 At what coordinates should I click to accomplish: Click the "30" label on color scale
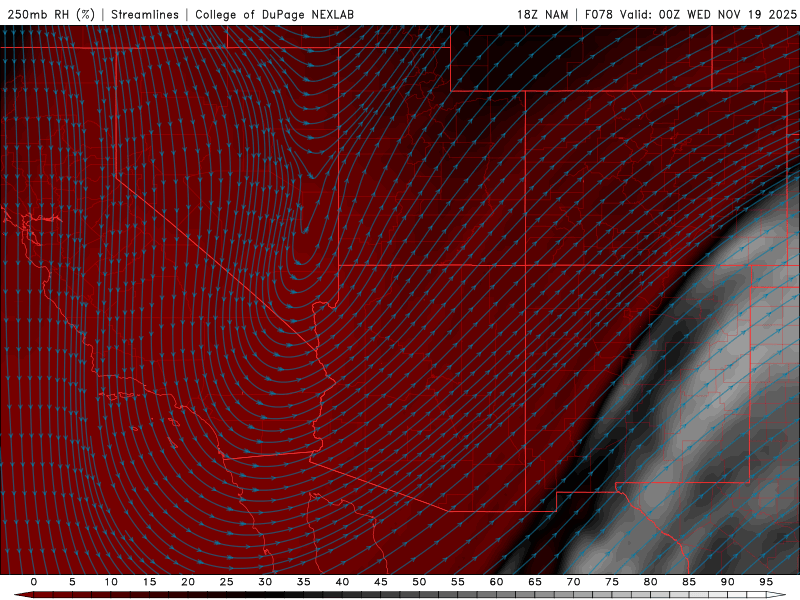265,582
